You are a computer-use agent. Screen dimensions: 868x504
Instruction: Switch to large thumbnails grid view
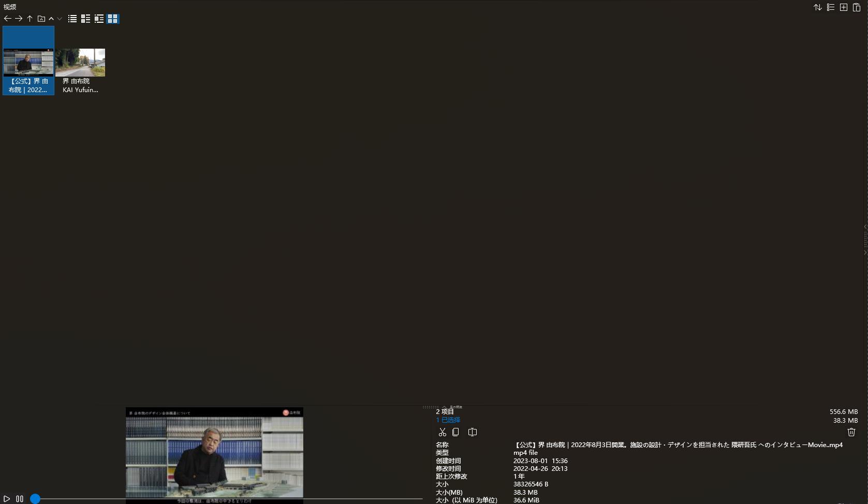pyautogui.click(x=112, y=19)
